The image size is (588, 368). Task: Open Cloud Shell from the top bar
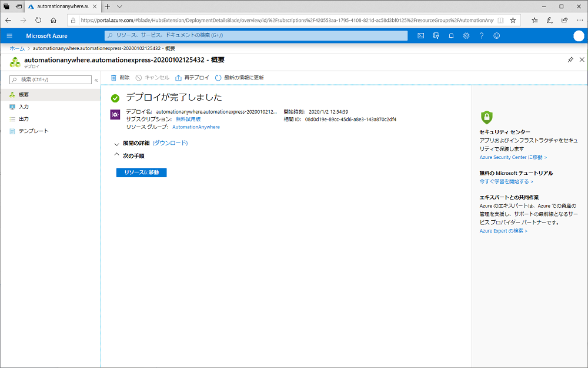click(x=421, y=36)
